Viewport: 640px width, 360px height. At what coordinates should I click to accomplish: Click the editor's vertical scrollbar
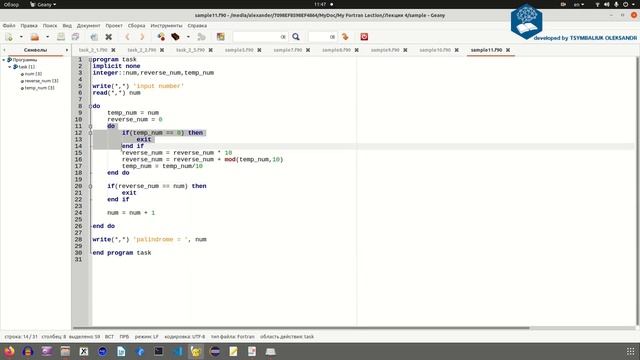pos(637,191)
